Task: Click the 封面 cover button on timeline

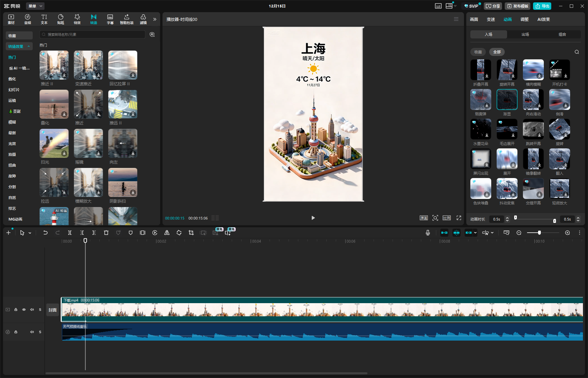Action: click(53, 310)
